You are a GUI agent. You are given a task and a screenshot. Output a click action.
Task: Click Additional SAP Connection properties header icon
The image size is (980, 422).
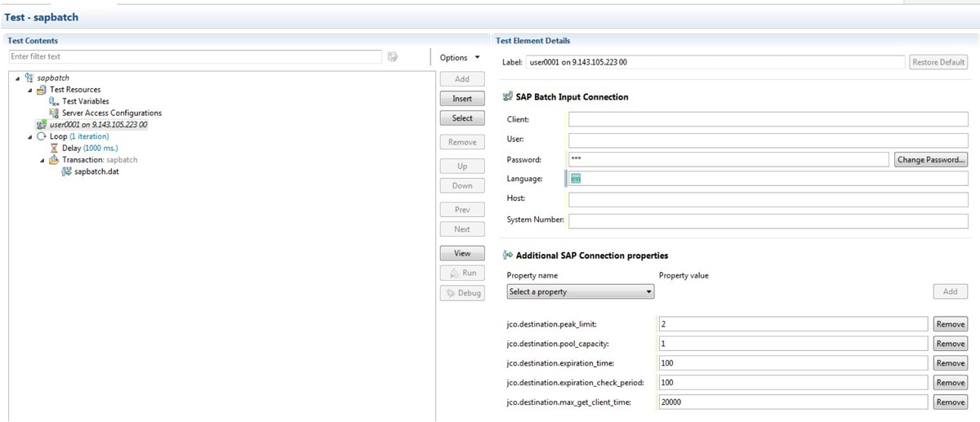tap(508, 255)
